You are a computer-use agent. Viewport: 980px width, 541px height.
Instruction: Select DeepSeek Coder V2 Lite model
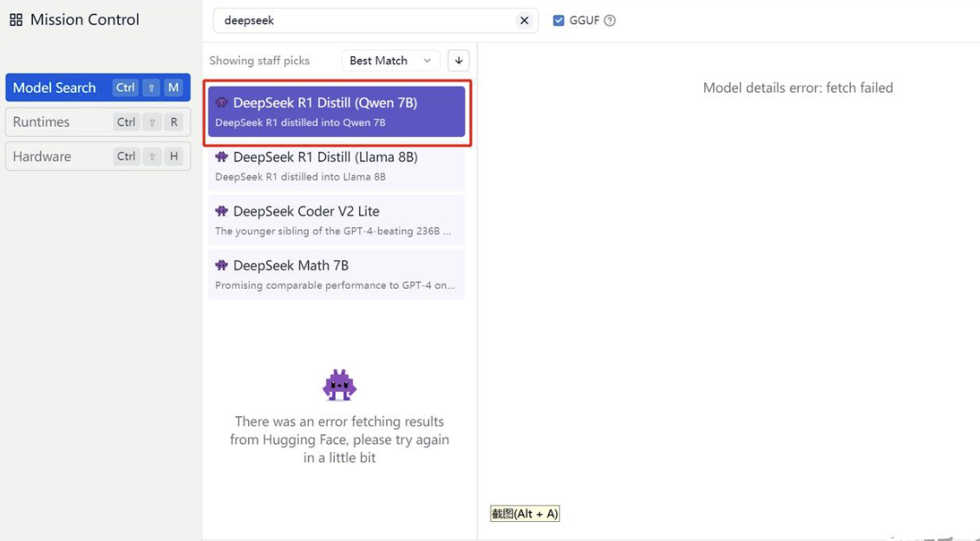pyautogui.click(x=336, y=220)
